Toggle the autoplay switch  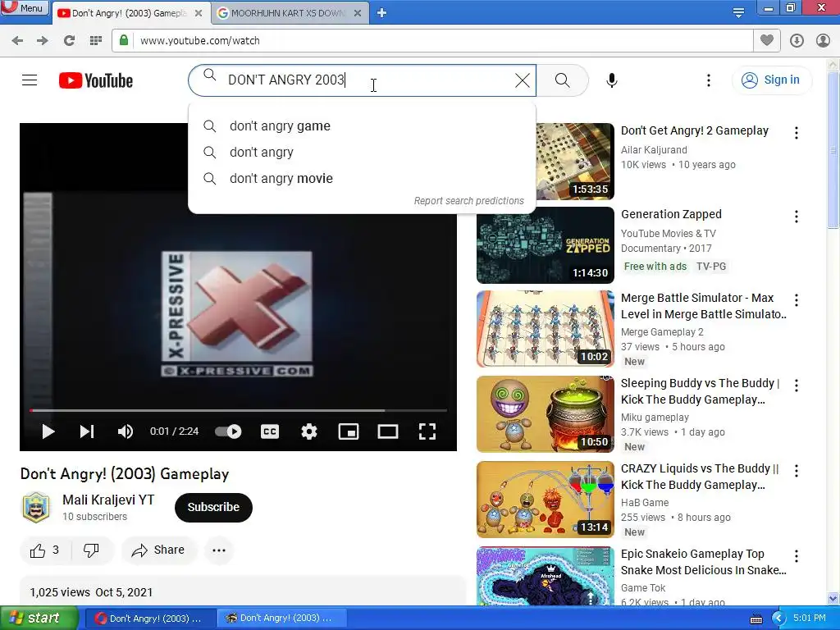coord(228,431)
